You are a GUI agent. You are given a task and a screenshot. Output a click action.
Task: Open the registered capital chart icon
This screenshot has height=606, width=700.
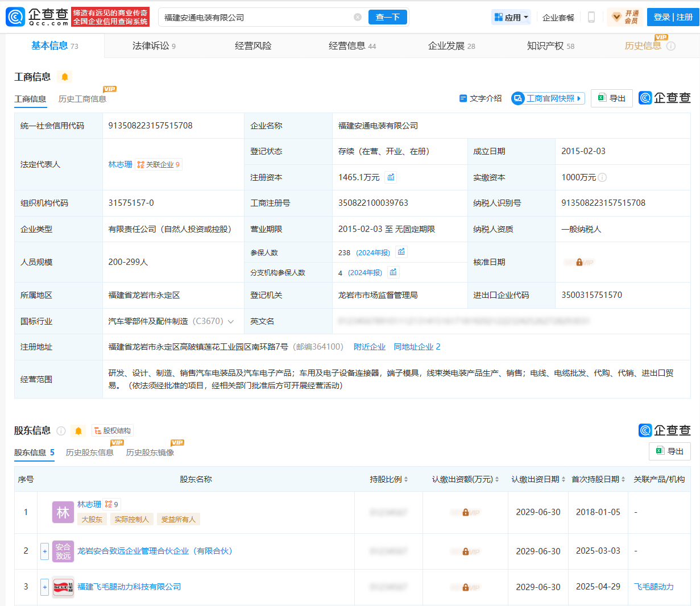[x=391, y=177]
